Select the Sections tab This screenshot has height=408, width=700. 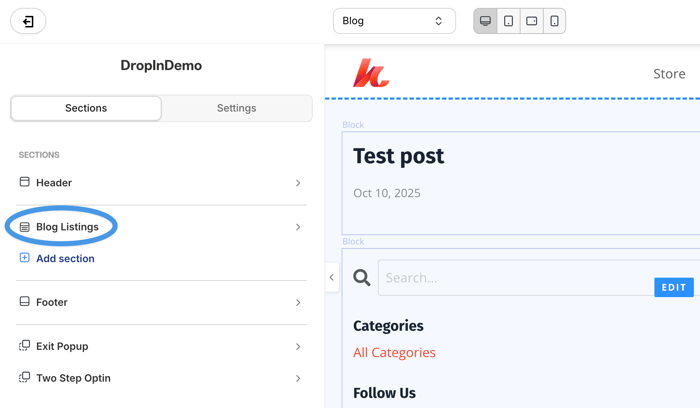pyautogui.click(x=86, y=108)
